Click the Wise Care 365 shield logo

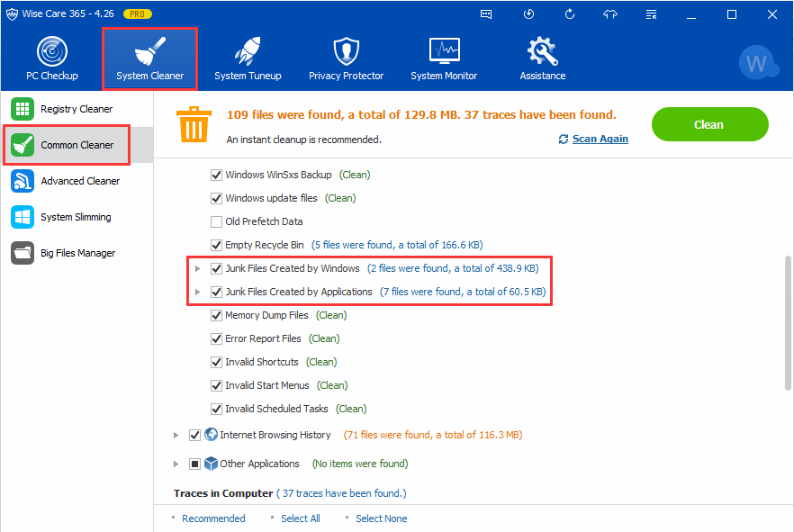point(12,14)
